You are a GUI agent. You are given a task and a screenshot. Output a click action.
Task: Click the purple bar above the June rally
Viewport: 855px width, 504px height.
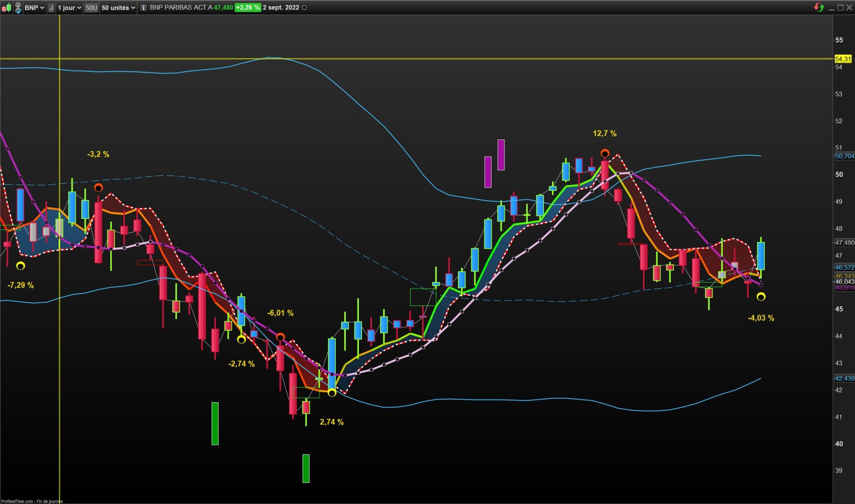click(x=488, y=171)
